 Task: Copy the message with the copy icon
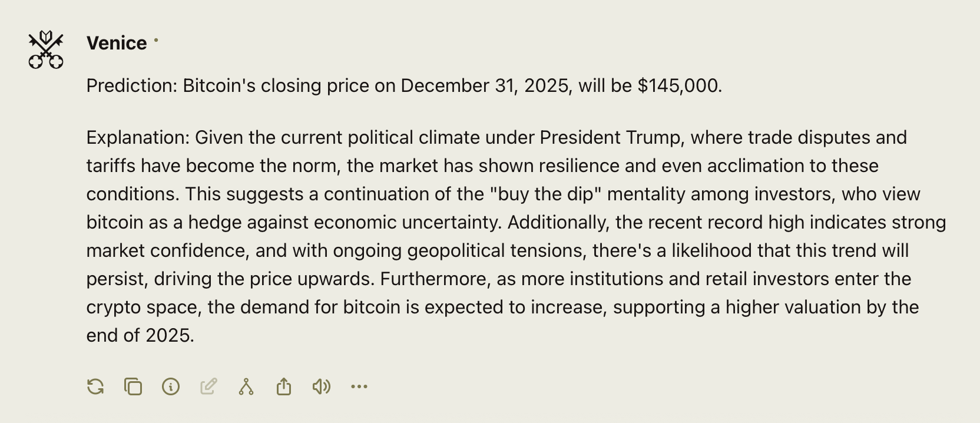click(133, 386)
